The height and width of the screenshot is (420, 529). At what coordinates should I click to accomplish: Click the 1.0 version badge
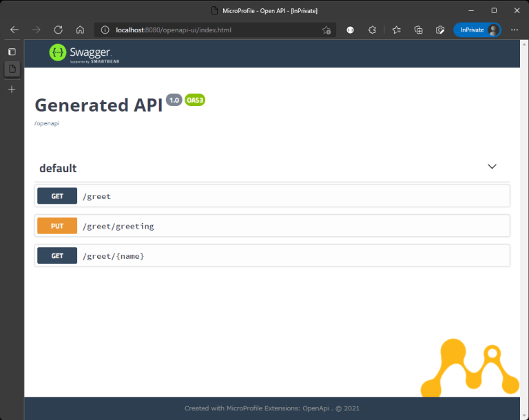[174, 101]
